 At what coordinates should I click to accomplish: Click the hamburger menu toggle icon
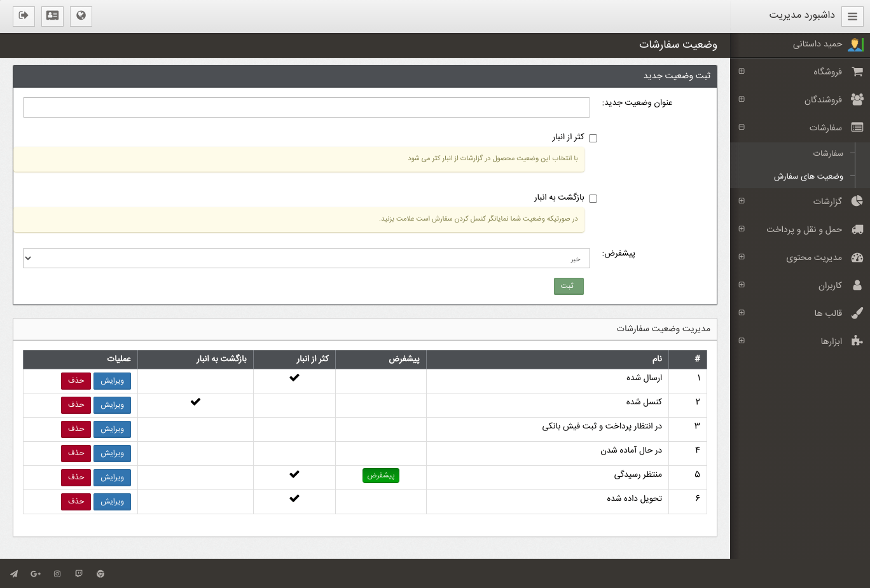tap(852, 17)
